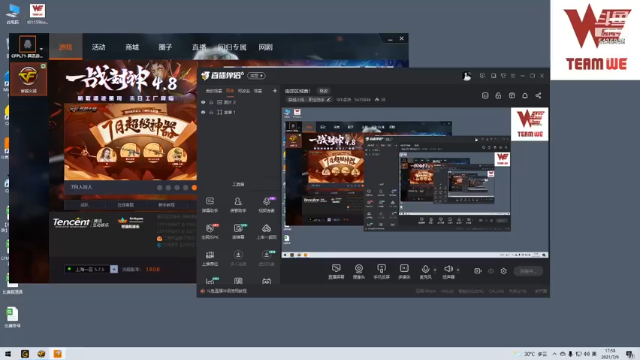Open the 活动 tab in the game launcher
This screenshot has height=360, width=640.
coord(98,47)
